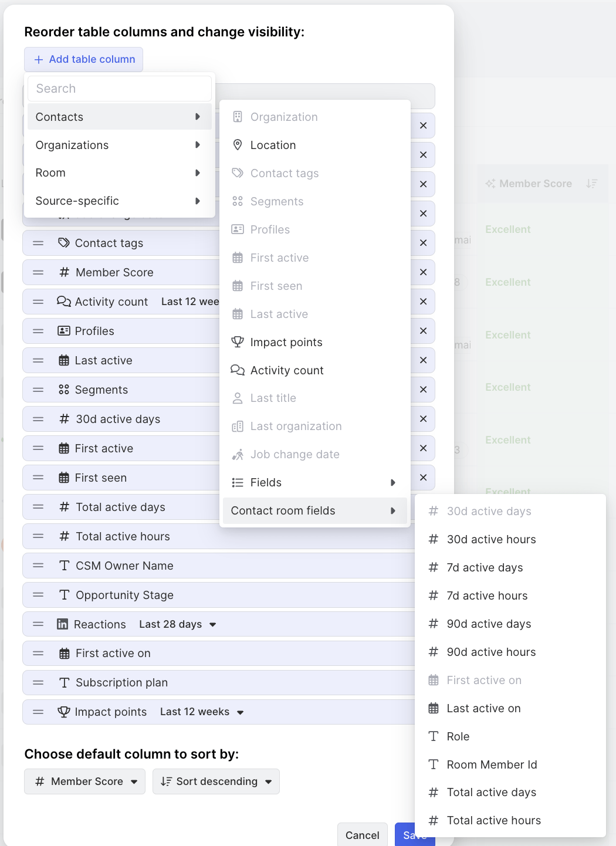Choose Room Member Id field
This screenshot has width=616, height=846.
[x=510, y=764]
